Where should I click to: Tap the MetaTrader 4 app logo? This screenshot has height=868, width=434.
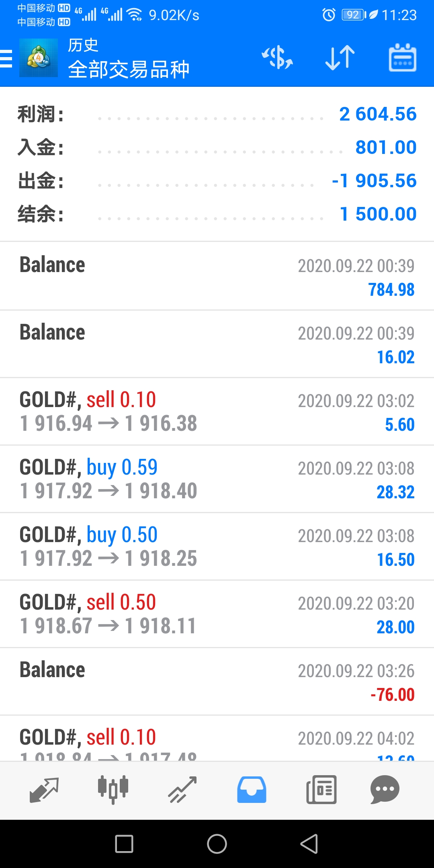(x=39, y=58)
